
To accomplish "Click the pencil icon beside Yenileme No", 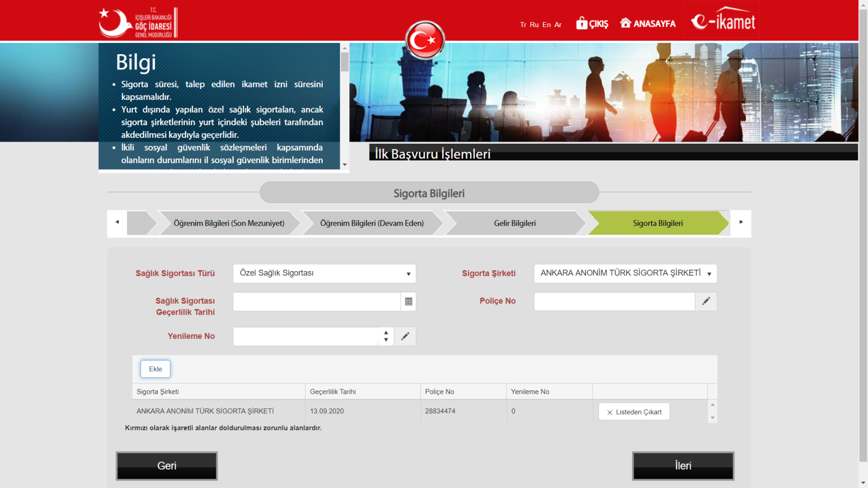I will [x=405, y=337].
